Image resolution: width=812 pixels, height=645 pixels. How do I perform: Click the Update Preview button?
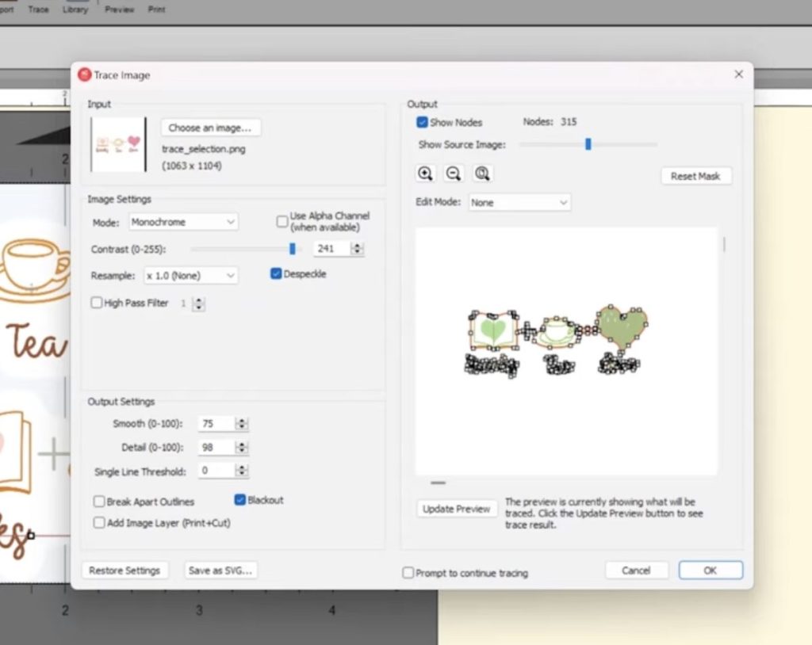point(456,509)
